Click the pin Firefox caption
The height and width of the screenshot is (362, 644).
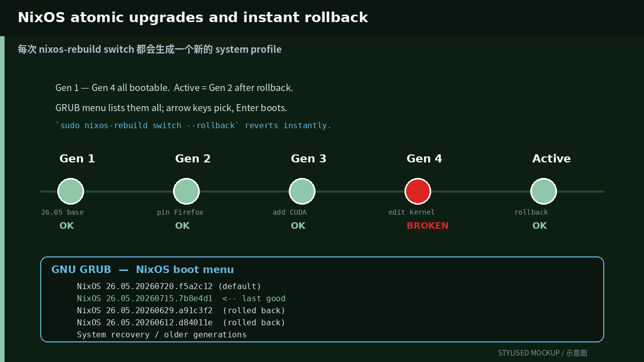pyautogui.click(x=180, y=212)
